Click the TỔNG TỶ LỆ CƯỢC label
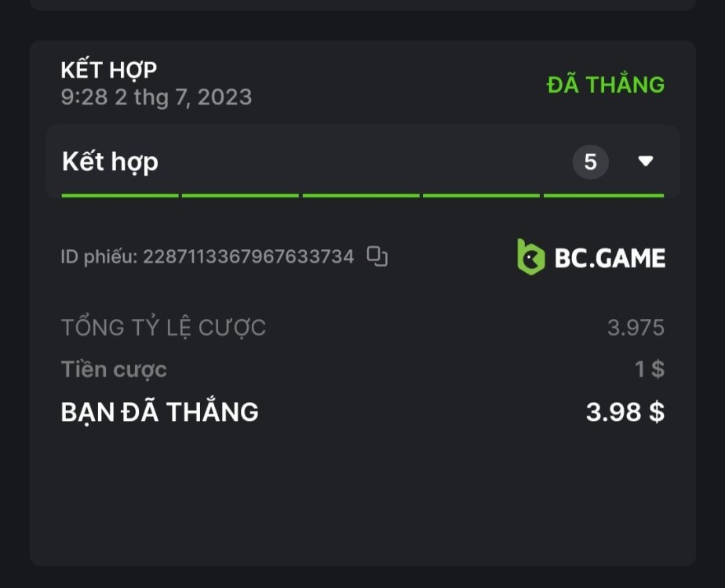Image resolution: width=725 pixels, height=588 pixels. (x=163, y=328)
